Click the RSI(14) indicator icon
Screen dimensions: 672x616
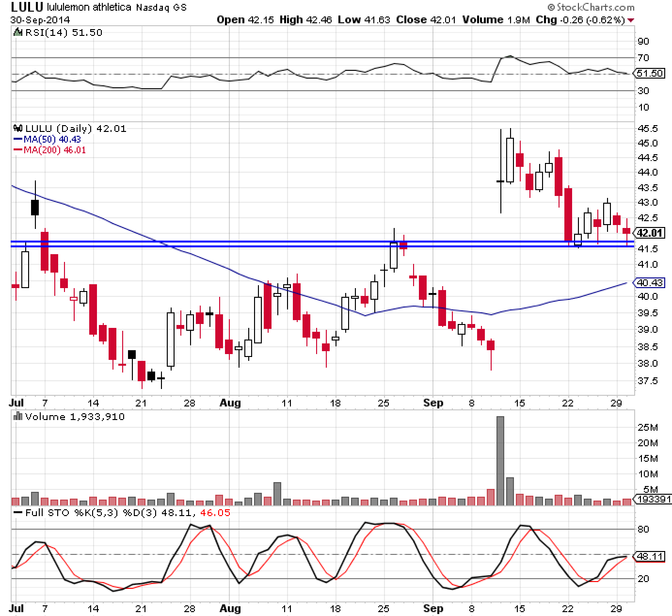tap(18, 33)
